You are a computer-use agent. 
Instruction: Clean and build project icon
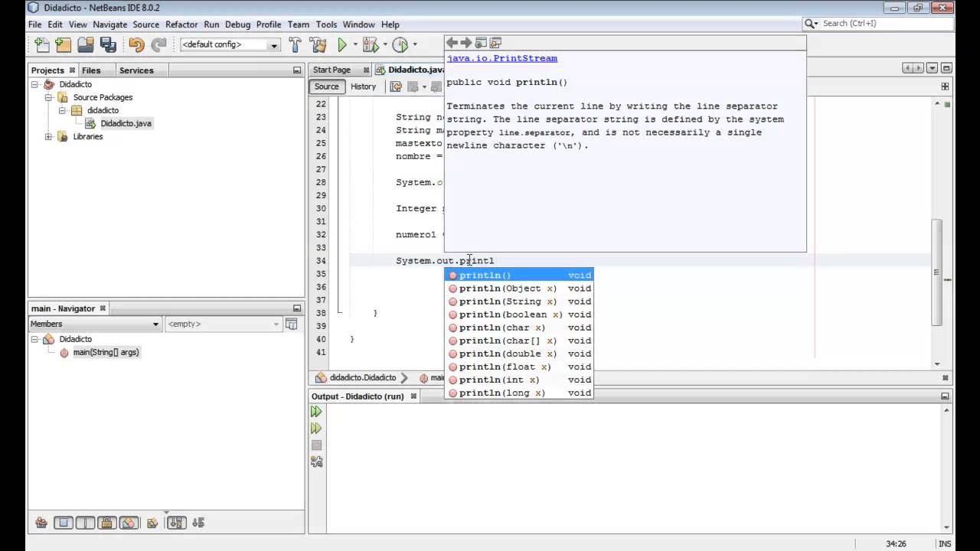[318, 44]
